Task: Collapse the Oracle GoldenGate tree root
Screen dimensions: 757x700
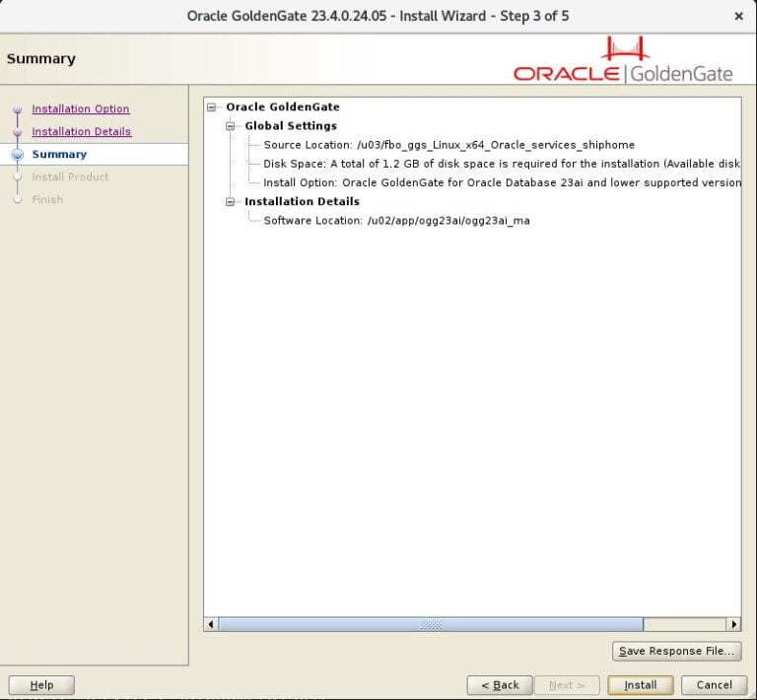Action: (212, 107)
